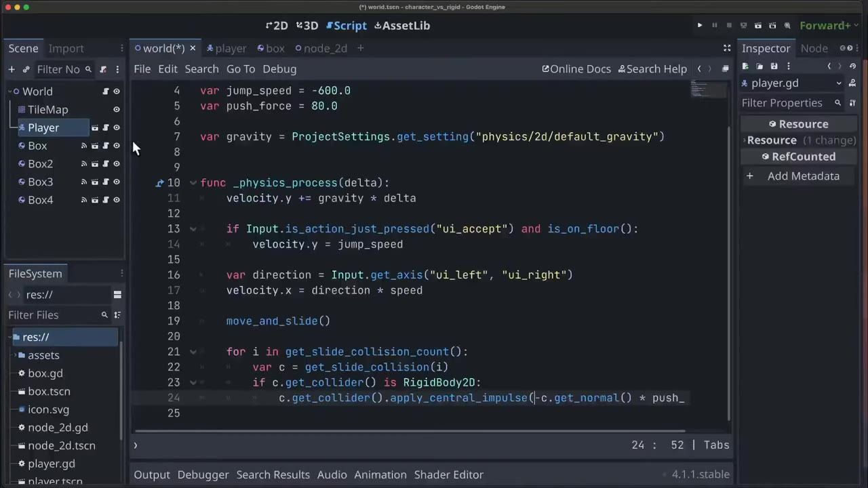Hide the Box4 node
Screen dimensions: 868x488
point(117,200)
